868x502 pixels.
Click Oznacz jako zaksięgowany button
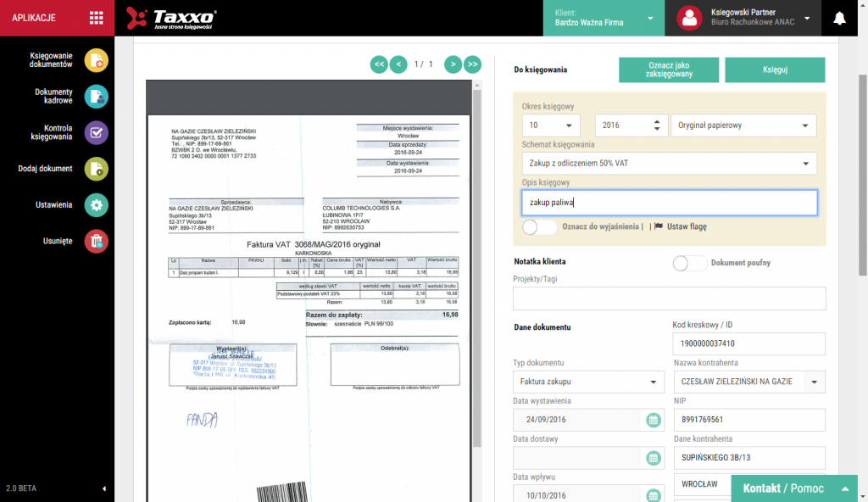coord(669,70)
